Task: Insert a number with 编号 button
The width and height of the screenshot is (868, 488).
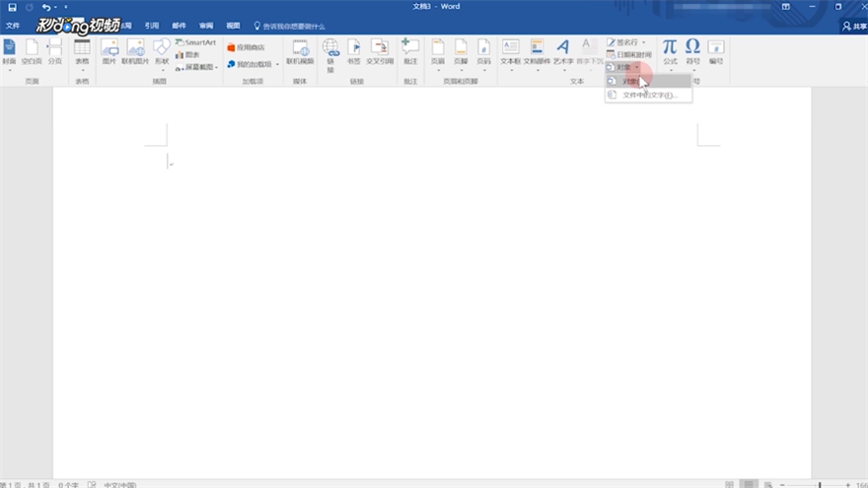Action: (716, 53)
